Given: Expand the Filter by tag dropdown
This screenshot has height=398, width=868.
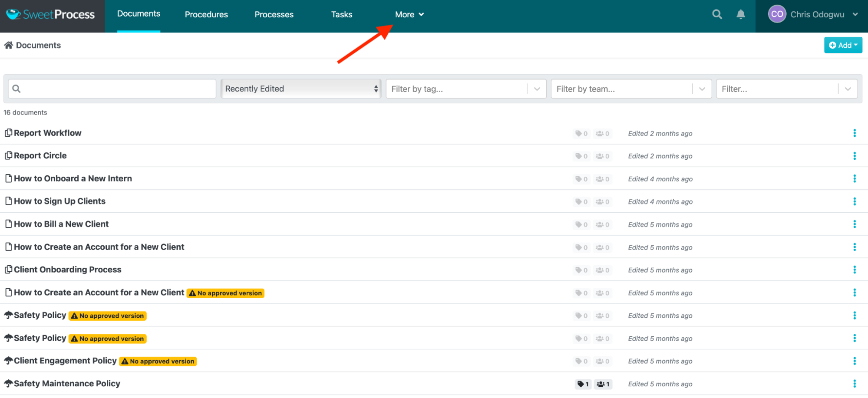Looking at the screenshot, I should [x=466, y=89].
